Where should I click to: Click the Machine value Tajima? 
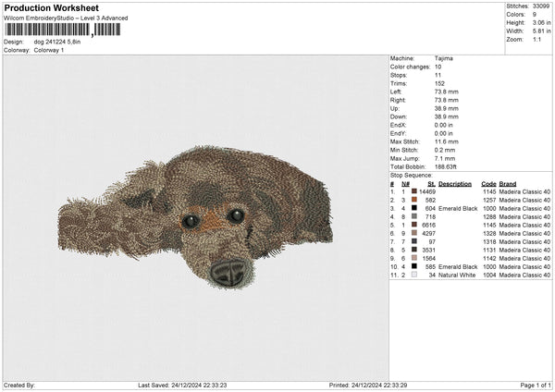444,58
